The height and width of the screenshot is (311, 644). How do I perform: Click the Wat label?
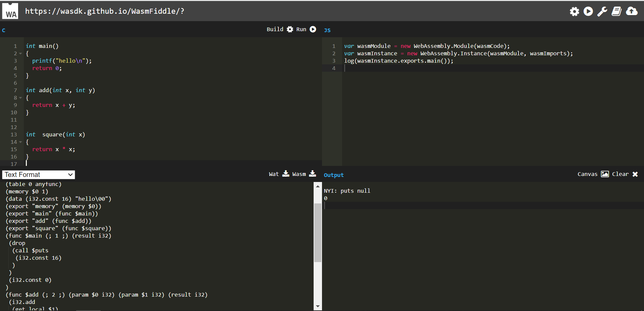pos(274,174)
